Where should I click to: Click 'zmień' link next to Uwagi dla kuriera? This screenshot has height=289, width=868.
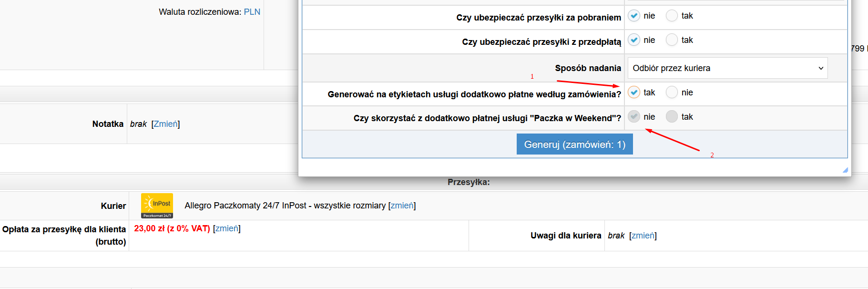pos(643,236)
